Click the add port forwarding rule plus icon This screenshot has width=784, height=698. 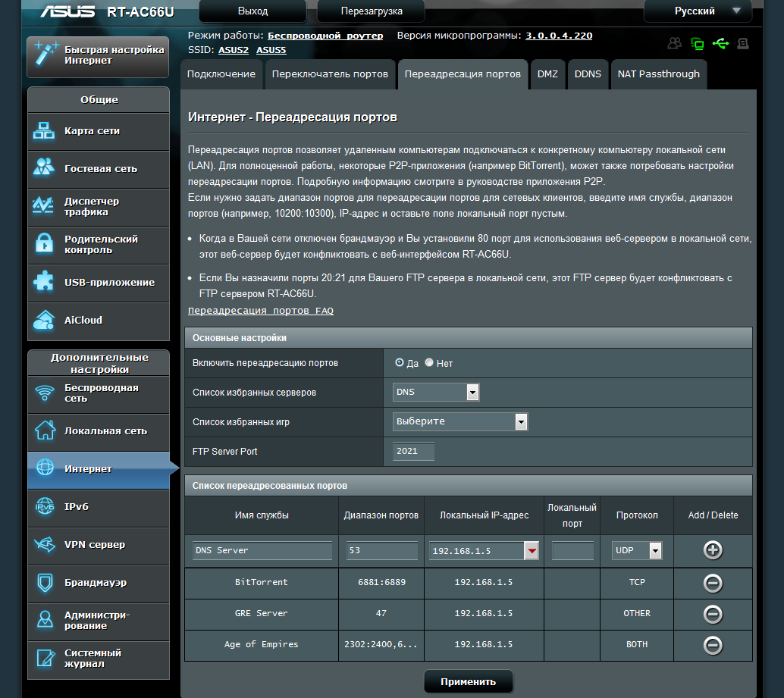pos(713,550)
